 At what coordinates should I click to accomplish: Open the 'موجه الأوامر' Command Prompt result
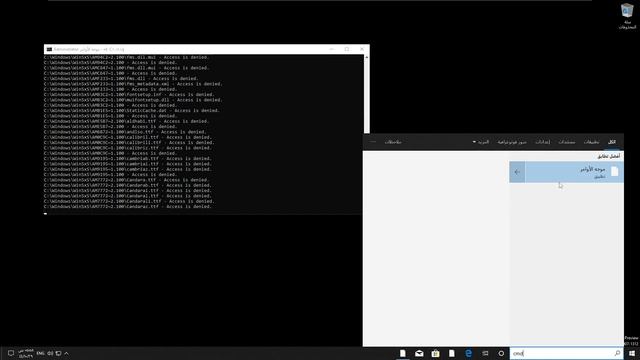(x=574, y=172)
